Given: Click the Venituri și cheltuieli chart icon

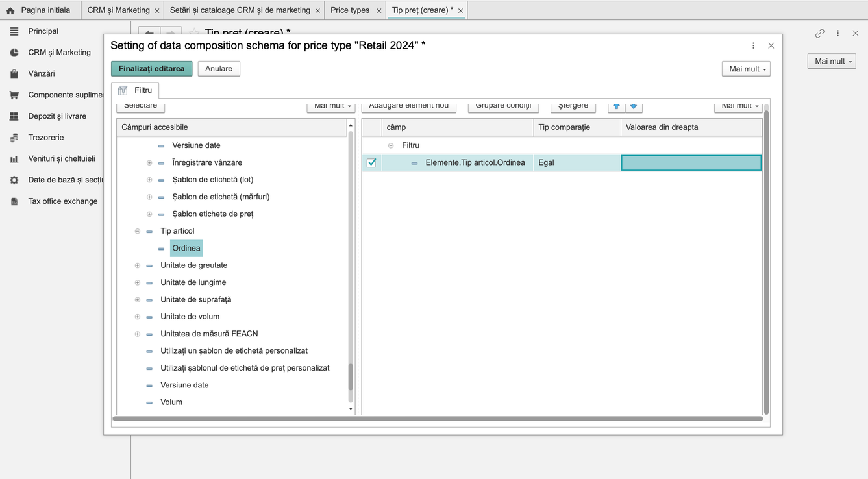Looking at the screenshot, I should [x=14, y=158].
